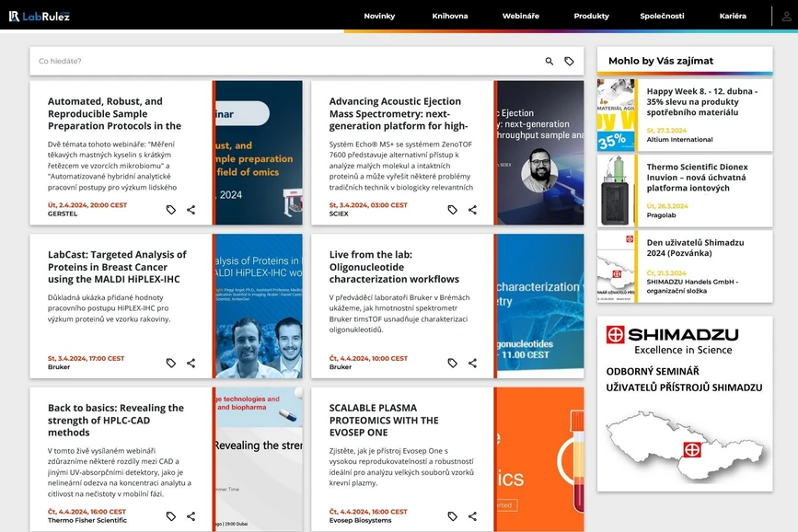The height and width of the screenshot is (532, 798).
Task: Click 'Mohlo by Vás zajímat' heading
Action: [661, 61]
